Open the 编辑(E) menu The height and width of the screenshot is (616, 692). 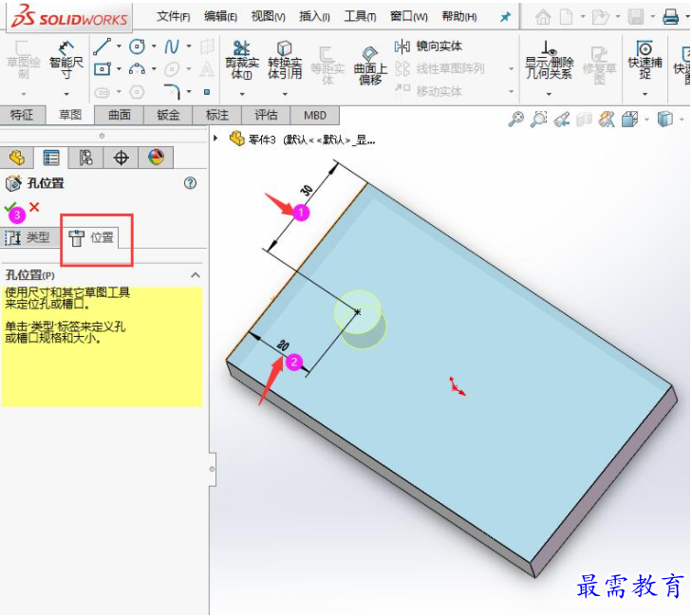tap(220, 17)
